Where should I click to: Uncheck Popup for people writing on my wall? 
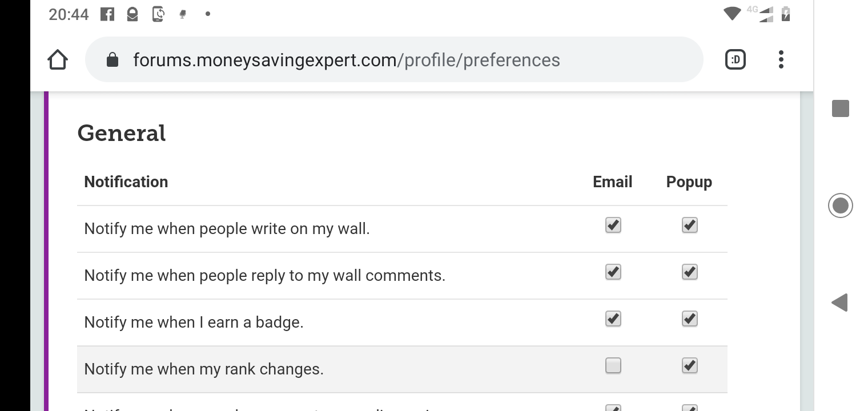tap(690, 225)
